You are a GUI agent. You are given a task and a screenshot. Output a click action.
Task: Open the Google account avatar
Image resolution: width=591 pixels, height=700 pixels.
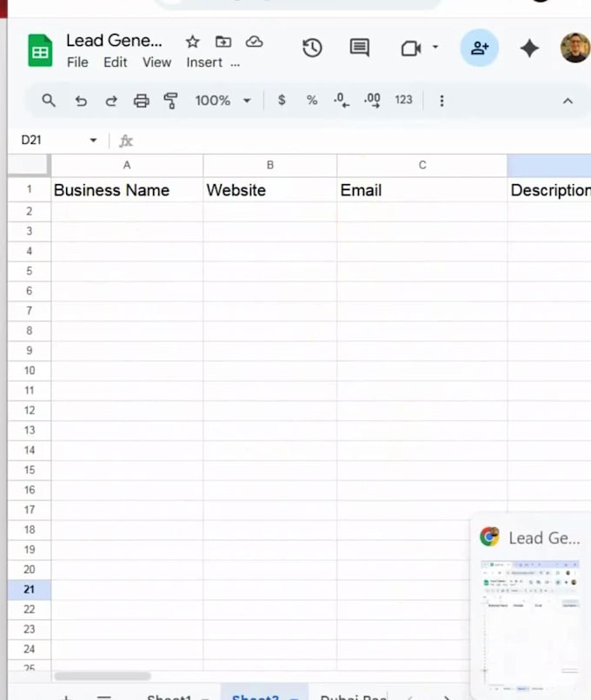pyautogui.click(x=575, y=48)
